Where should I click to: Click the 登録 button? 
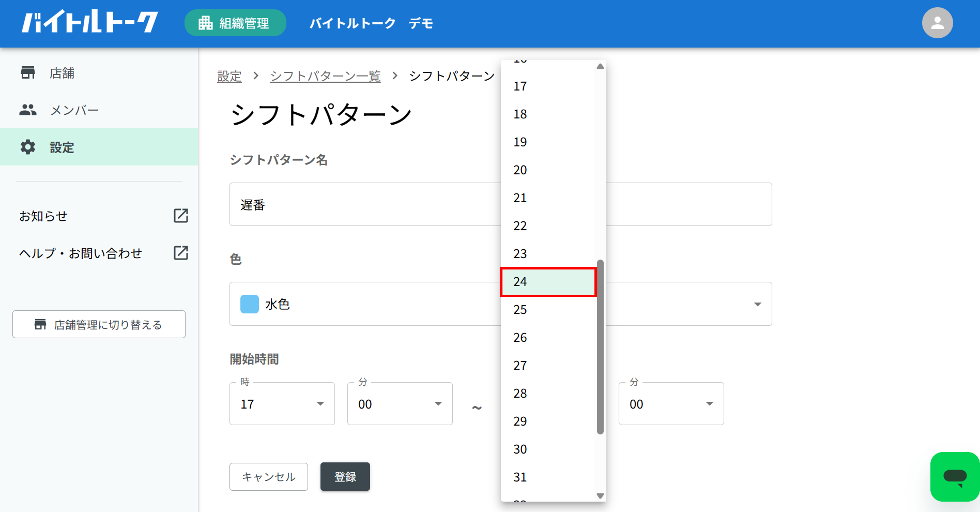[x=345, y=477]
